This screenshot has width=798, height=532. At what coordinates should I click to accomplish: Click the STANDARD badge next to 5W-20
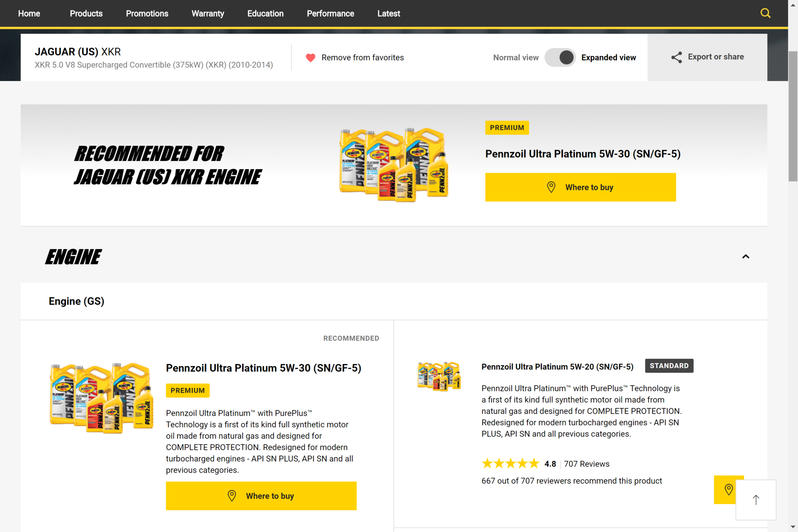click(669, 366)
